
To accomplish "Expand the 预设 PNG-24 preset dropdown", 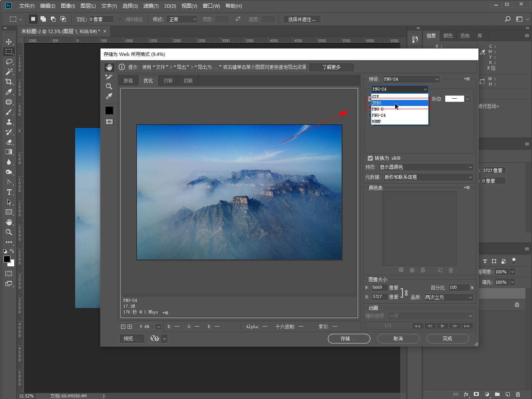I will pos(411,79).
